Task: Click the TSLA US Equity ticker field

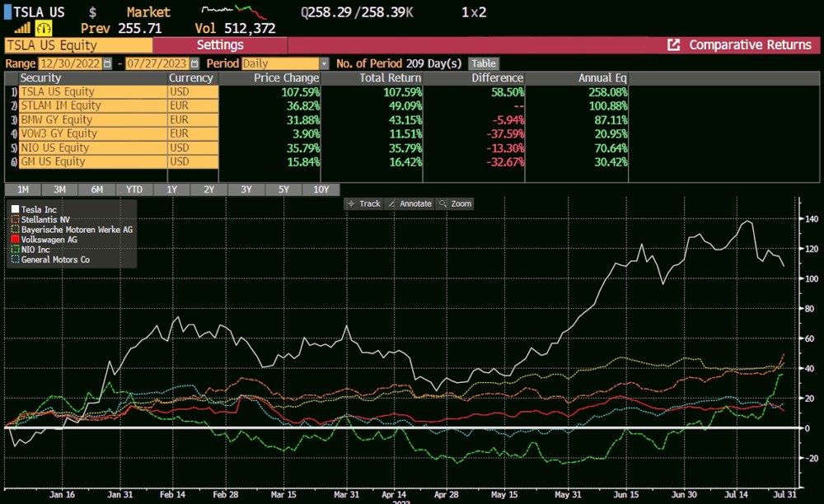Action: [78, 45]
